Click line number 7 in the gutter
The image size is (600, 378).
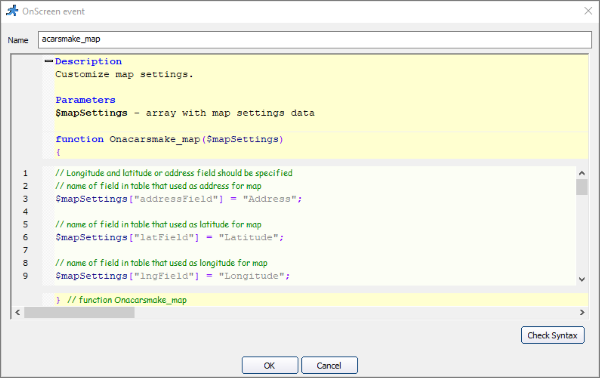coord(25,250)
